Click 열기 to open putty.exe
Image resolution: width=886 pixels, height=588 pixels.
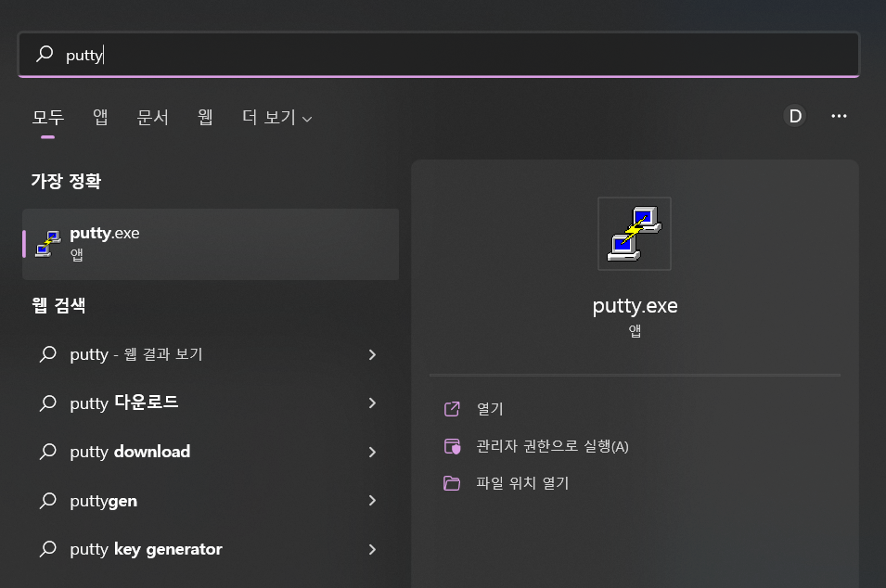(x=490, y=409)
